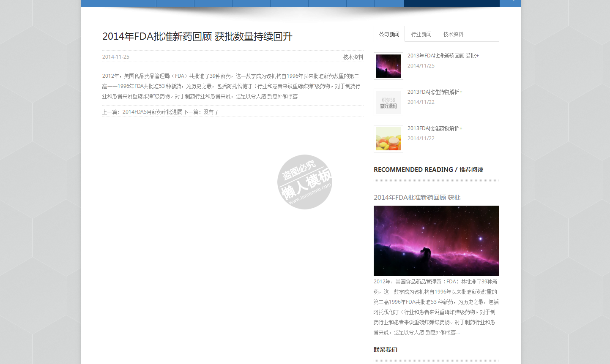Screen dimensions: 610x364
Task: Click the 技术资料 category link under the article title
Action: coord(353,57)
